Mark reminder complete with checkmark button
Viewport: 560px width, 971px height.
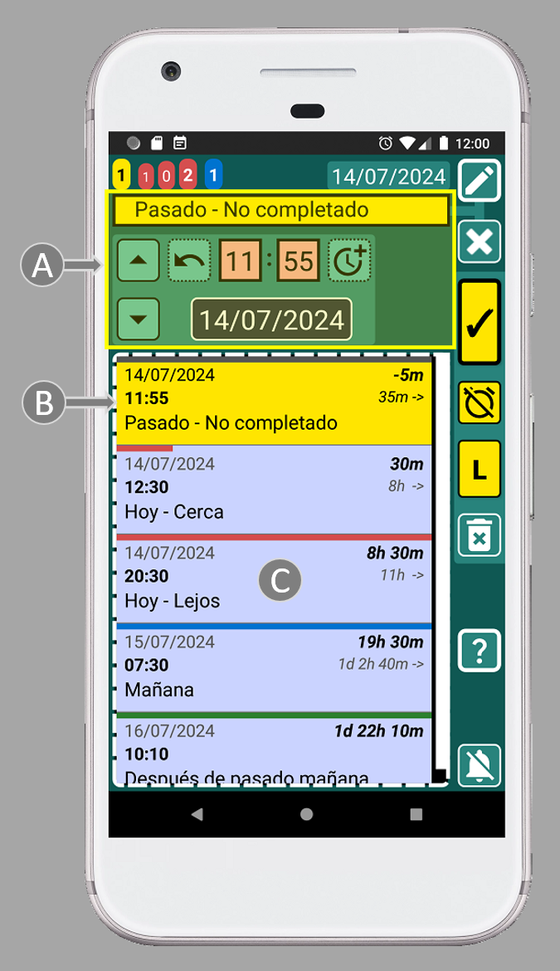480,323
